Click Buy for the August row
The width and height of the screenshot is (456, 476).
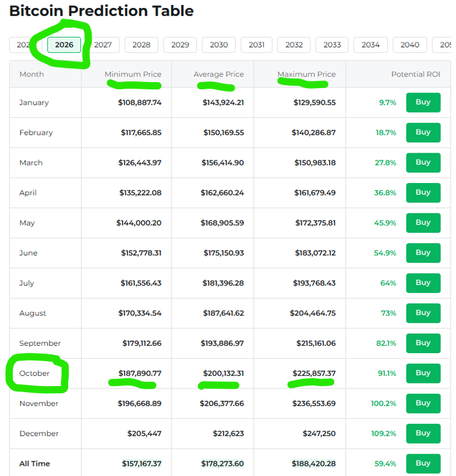pos(423,313)
